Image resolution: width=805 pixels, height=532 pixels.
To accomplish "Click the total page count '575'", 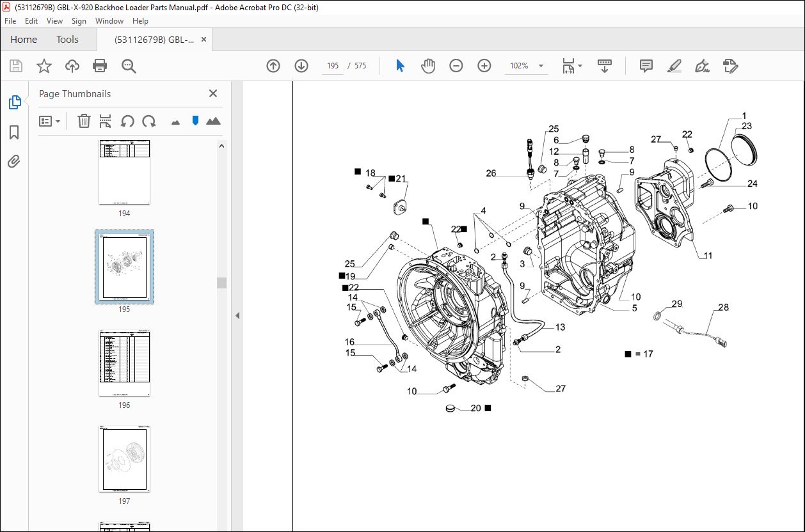I will (360, 66).
